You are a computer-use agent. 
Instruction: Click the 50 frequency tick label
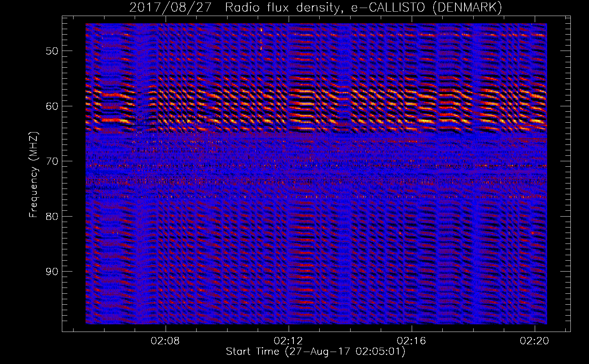52,51
